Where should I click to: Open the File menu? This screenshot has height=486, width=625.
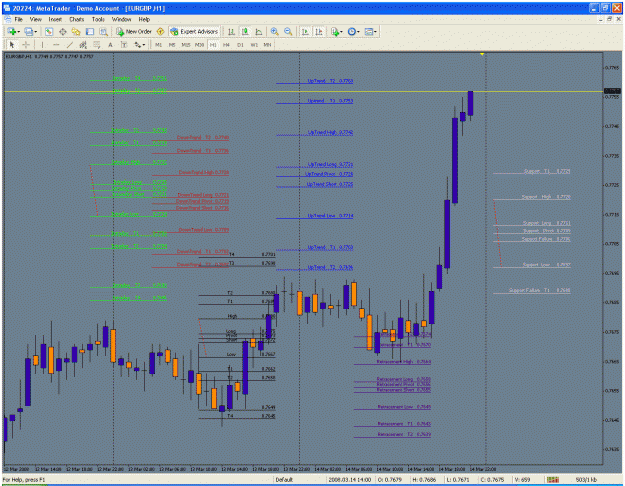[x=19, y=19]
